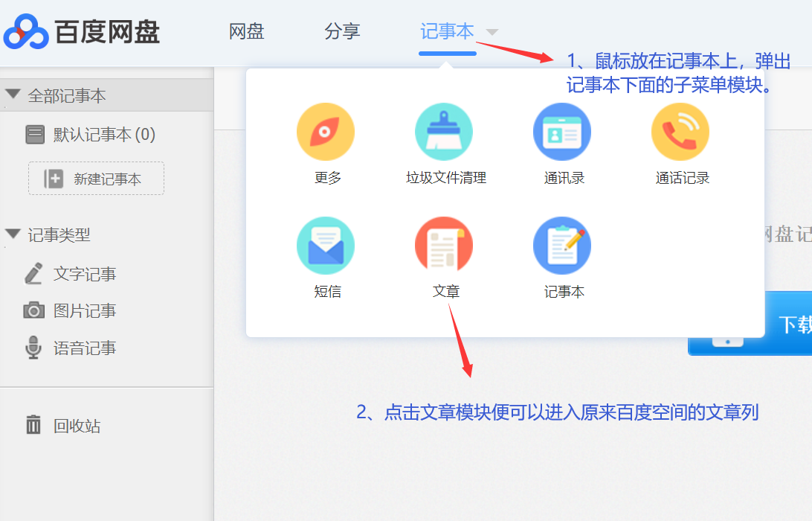Click the 全部记事本 header text
The width and height of the screenshot is (812, 521).
pos(67,95)
